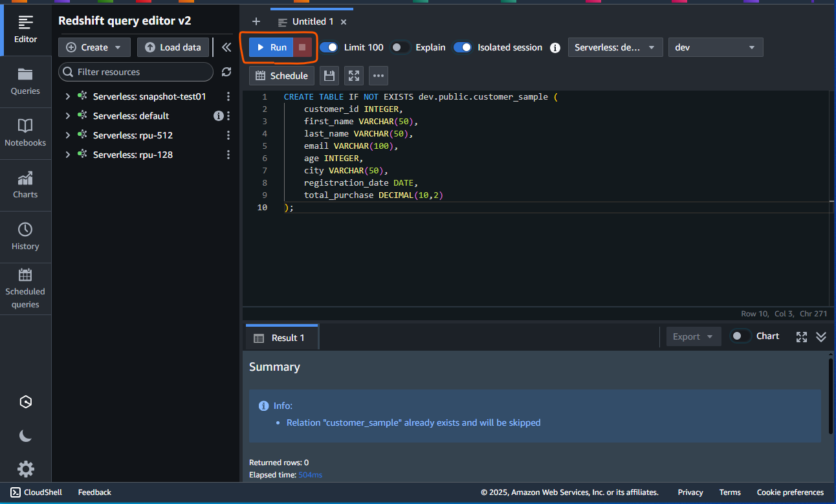Click the Row 10, Col 3 status text

click(767, 314)
